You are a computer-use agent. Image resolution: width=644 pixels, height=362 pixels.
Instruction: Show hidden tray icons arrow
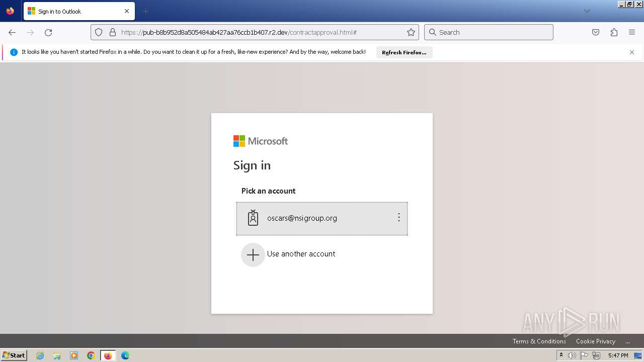click(561, 355)
